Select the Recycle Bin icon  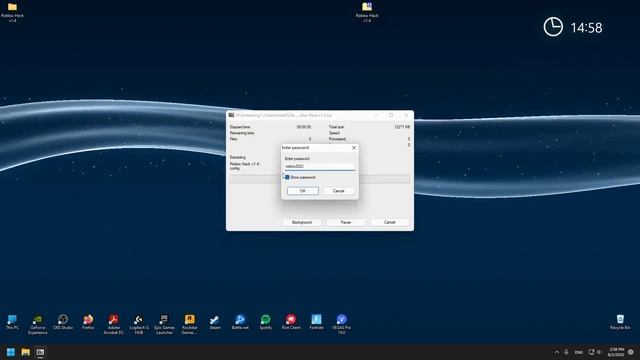[x=620, y=322]
